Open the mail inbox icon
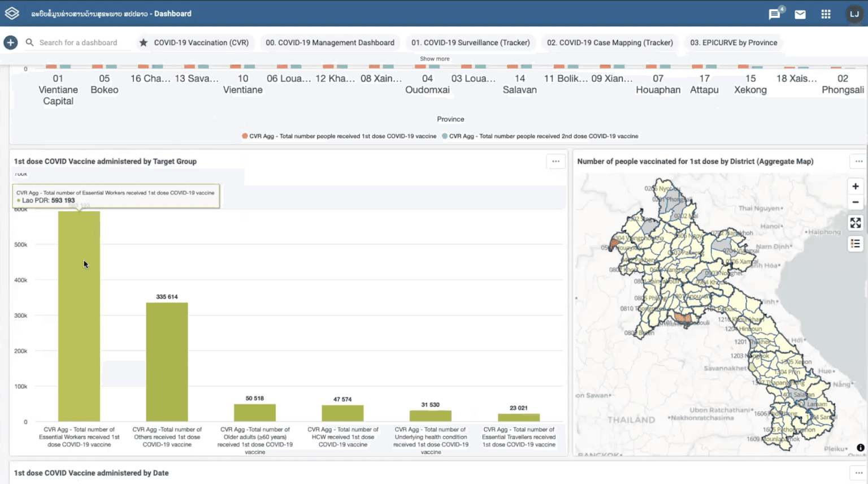Screen dimensions: 868x484 pyautogui.click(x=800, y=14)
